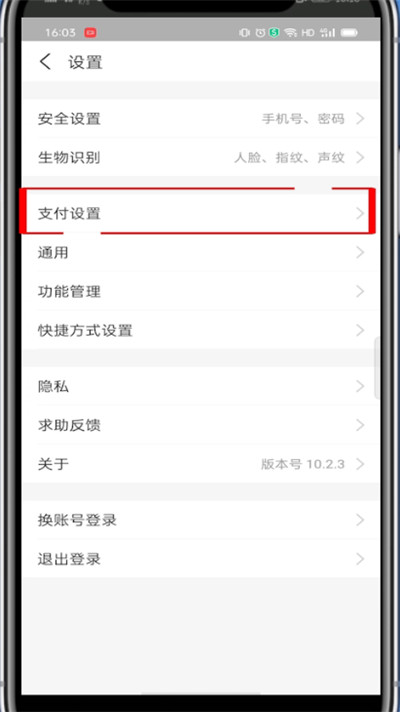Tap the red screen-recording icon in status bar
Viewport: 400px width, 712px height.
click(x=90, y=33)
